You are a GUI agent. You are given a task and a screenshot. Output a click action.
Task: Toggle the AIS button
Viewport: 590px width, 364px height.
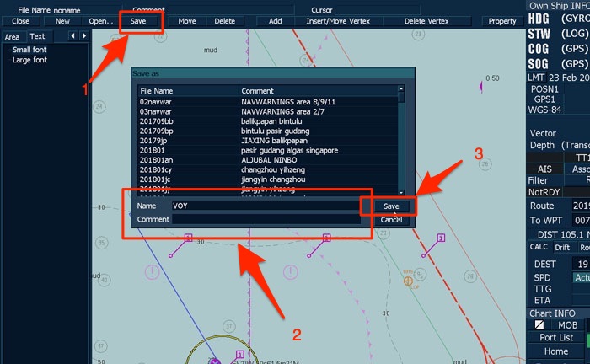[x=544, y=169]
